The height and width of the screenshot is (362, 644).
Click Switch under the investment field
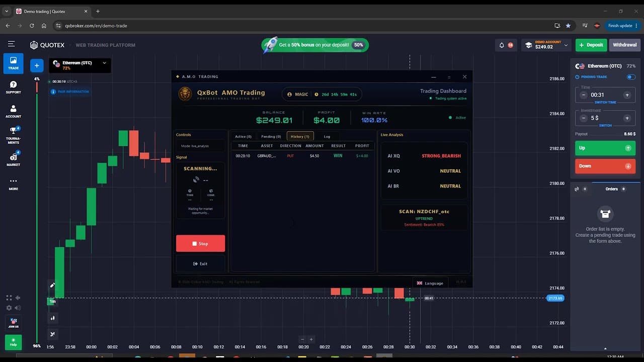pos(605,126)
